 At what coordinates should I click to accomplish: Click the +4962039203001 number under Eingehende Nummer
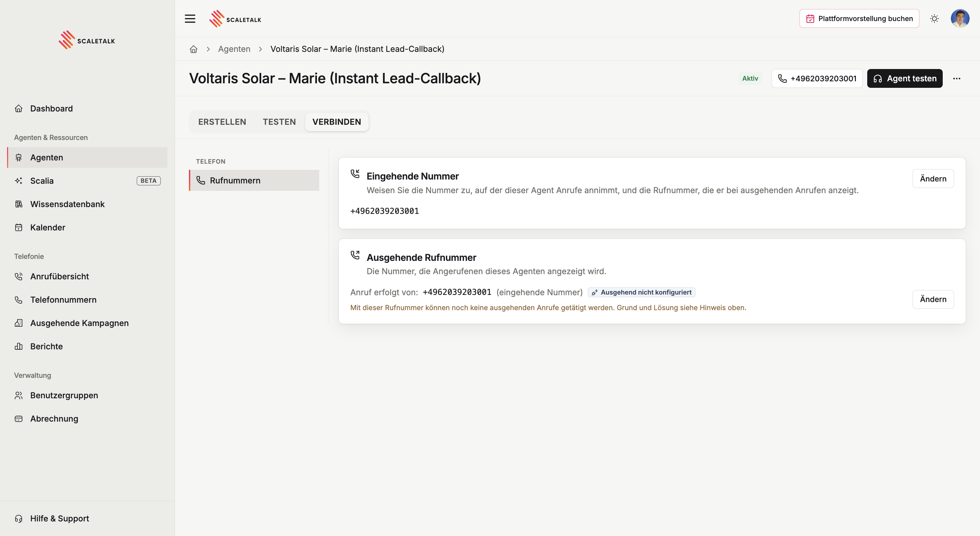[x=385, y=211]
